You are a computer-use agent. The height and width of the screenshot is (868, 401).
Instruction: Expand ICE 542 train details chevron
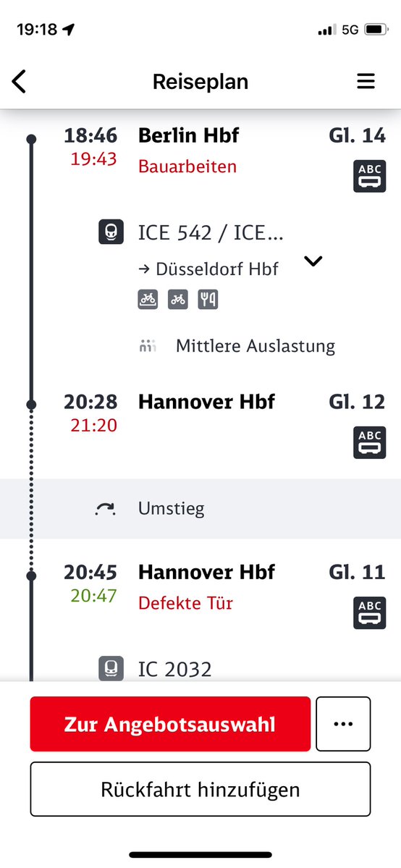313,261
